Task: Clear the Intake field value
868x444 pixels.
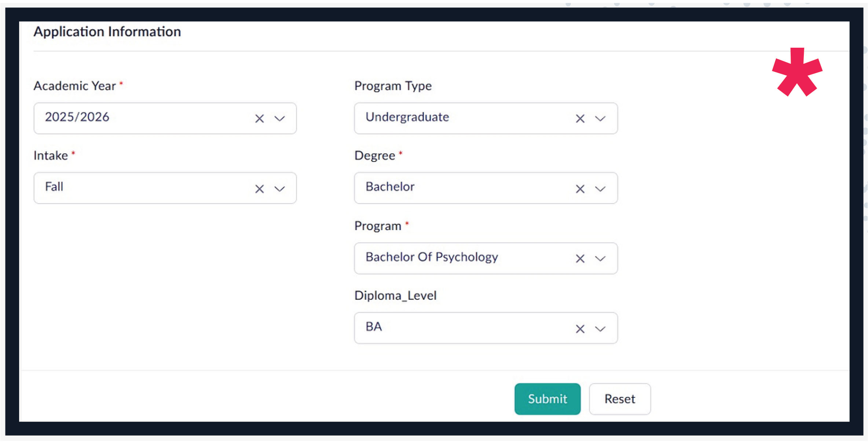Action: 259,189
